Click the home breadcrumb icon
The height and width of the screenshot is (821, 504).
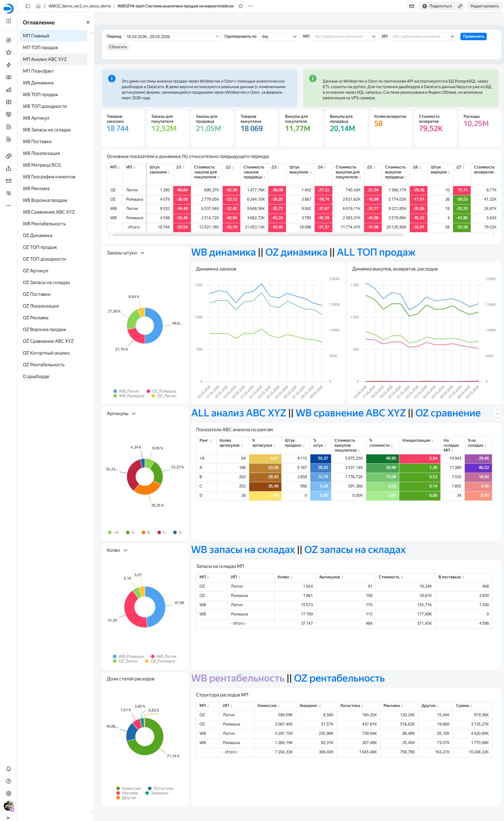coord(38,6)
